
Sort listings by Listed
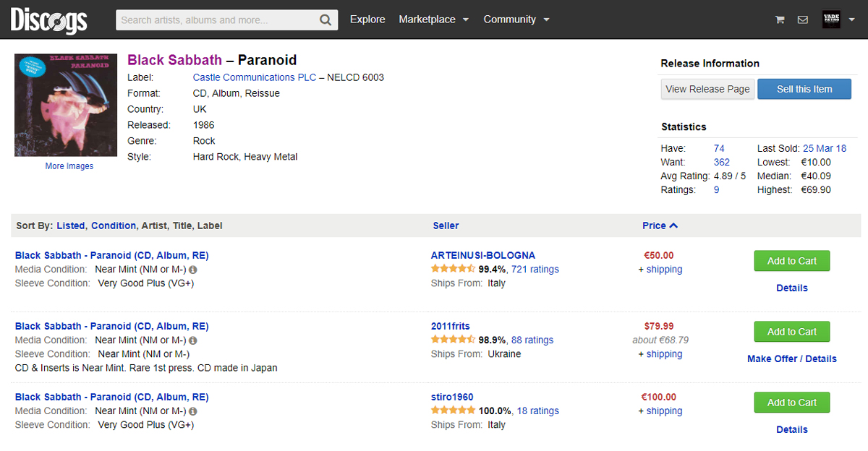coord(71,225)
